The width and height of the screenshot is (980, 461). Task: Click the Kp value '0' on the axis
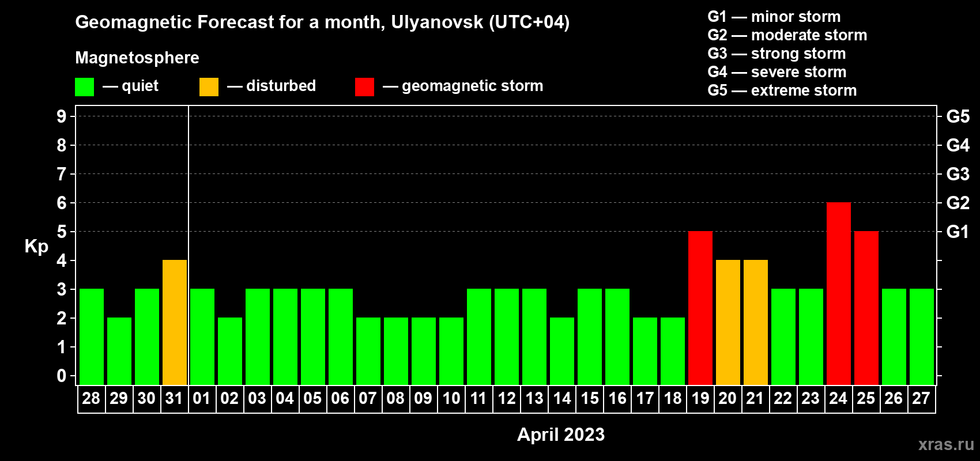(x=62, y=376)
